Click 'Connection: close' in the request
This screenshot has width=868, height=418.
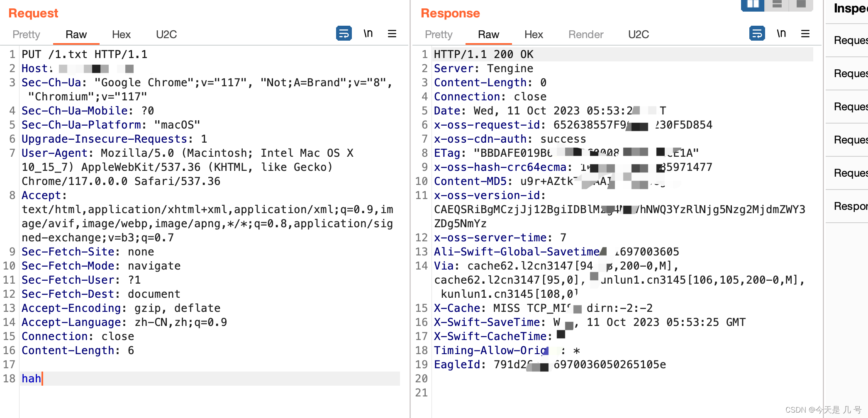point(78,336)
